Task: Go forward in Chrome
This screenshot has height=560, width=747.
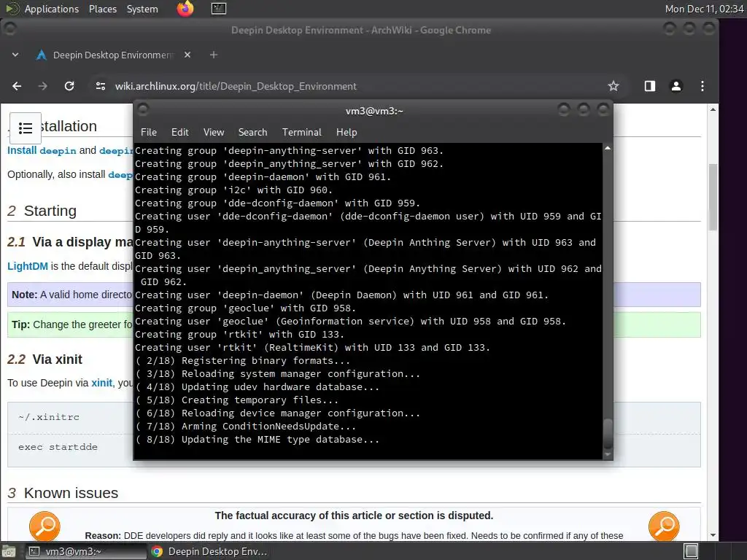Action: [x=43, y=86]
